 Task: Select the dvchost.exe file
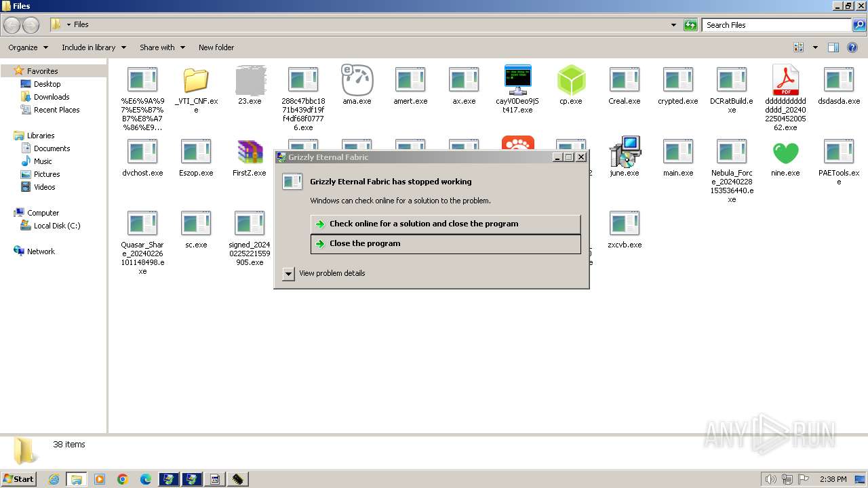coord(142,152)
